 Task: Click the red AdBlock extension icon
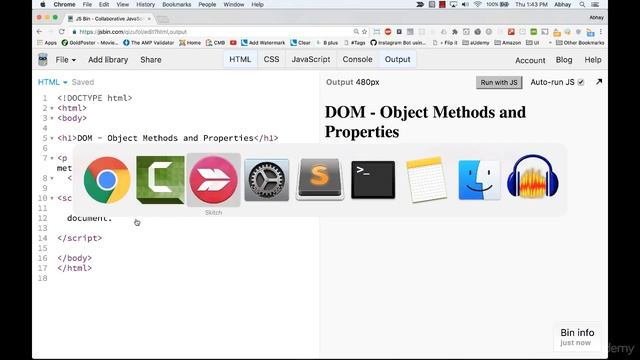[388, 31]
